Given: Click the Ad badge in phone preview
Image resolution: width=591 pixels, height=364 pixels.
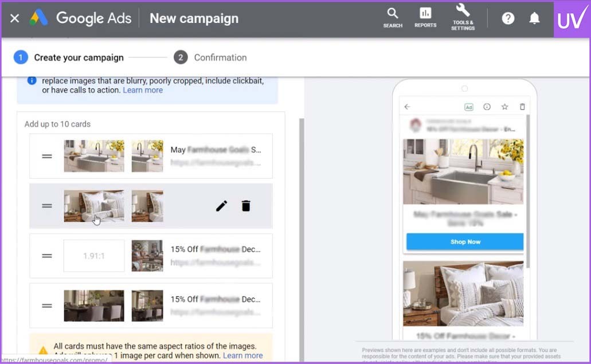Looking at the screenshot, I should (x=468, y=107).
